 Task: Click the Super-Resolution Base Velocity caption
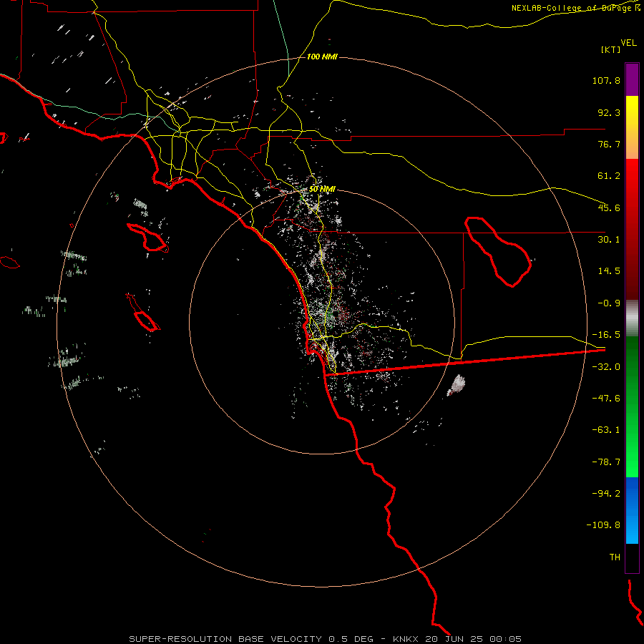click(326, 639)
